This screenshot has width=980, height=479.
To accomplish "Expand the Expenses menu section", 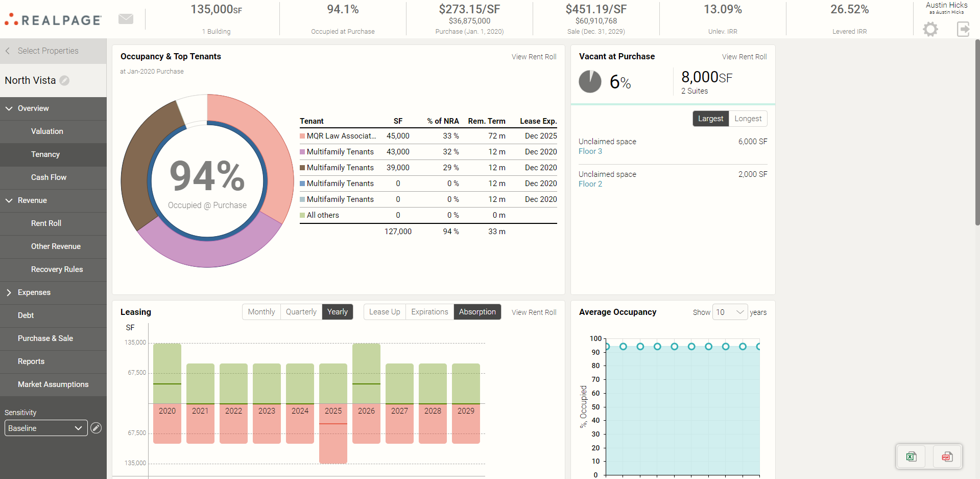I will [34, 292].
